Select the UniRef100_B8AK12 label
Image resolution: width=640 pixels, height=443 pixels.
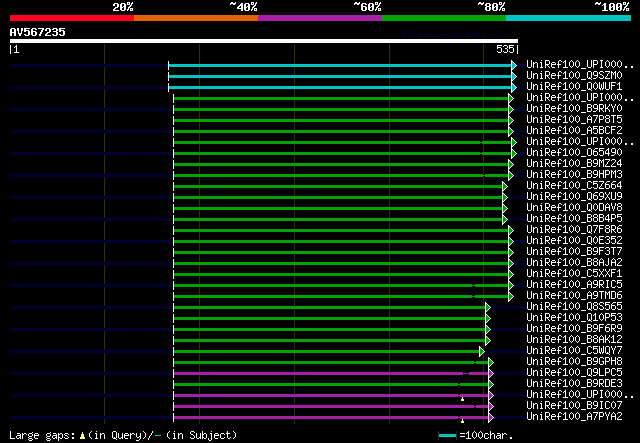574,340
